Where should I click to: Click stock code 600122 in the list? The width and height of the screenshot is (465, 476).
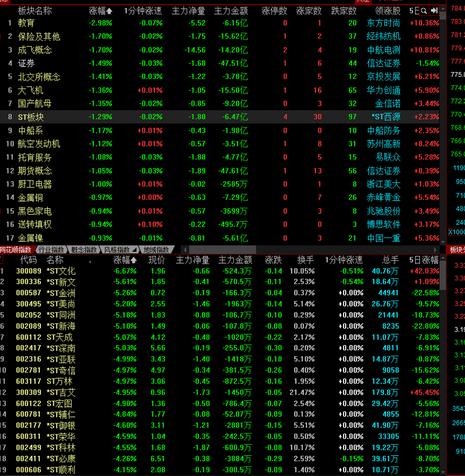tap(28, 403)
